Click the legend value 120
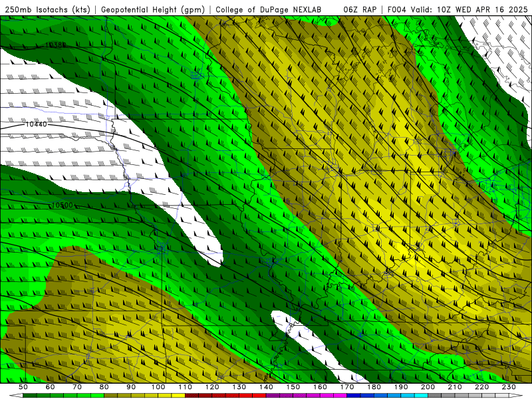The image size is (532, 399). 212,387
